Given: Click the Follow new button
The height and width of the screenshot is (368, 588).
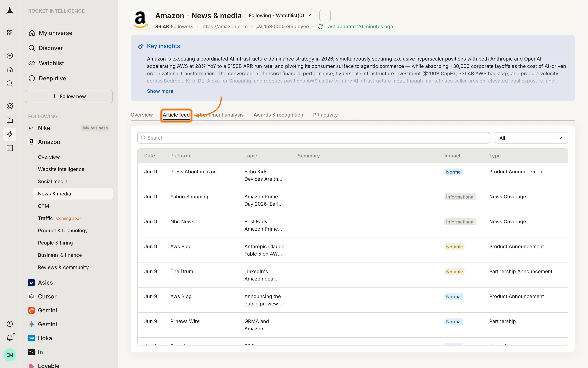Looking at the screenshot, I should pyautogui.click(x=69, y=96).
